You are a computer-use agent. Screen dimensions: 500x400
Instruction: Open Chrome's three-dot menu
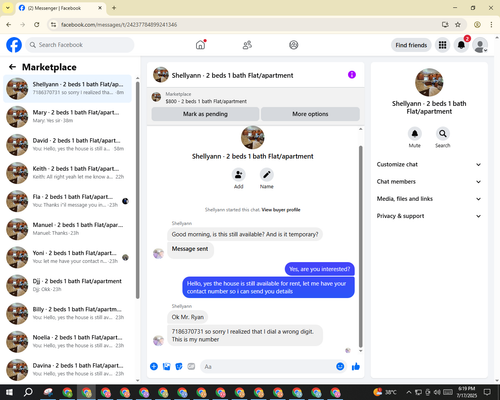pyautogui.click(x=491, y=24)
